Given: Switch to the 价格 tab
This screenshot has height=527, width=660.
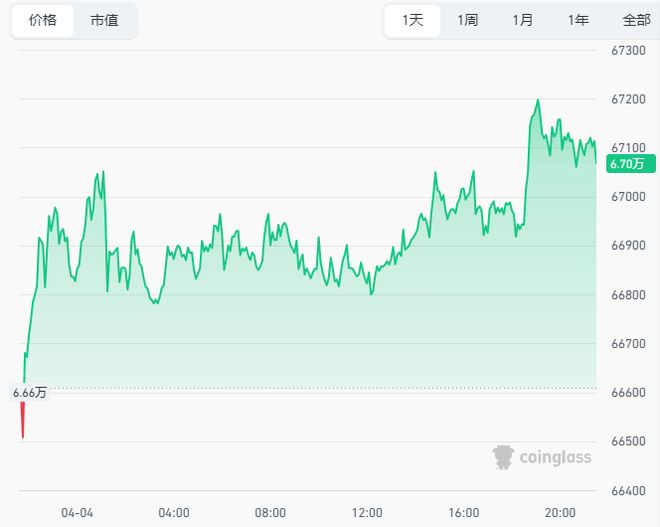Looking at the screenshot, I should pyautogui.click(x=43, y=20).
